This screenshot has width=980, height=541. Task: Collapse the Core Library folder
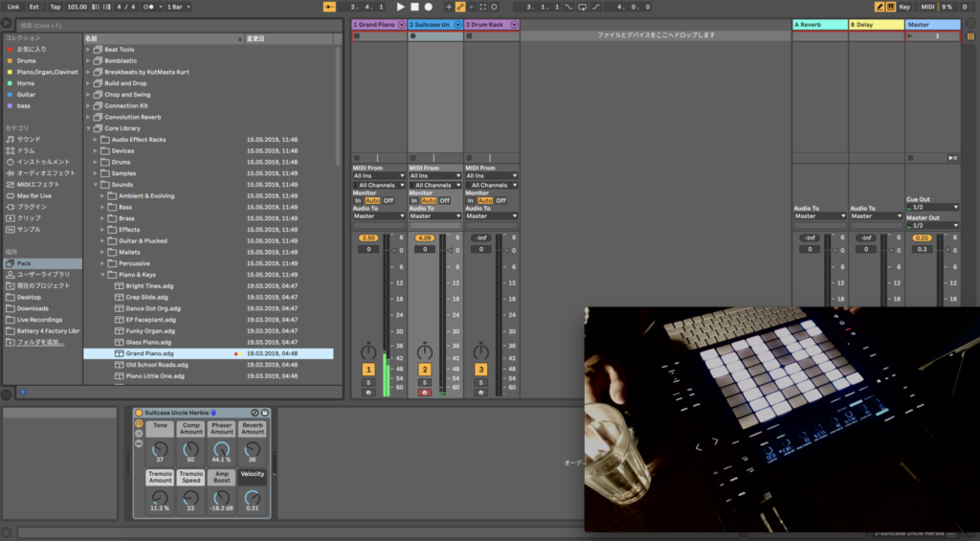coord(89,128)
